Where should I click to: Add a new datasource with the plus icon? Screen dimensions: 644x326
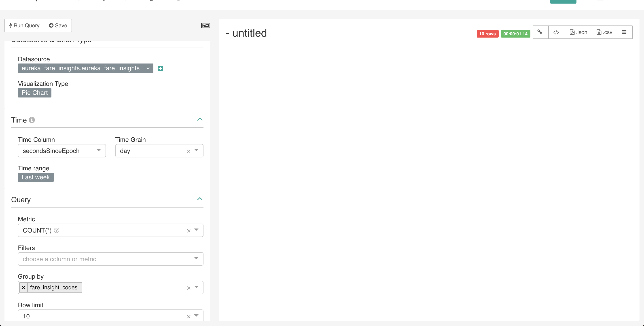[160, 68]
